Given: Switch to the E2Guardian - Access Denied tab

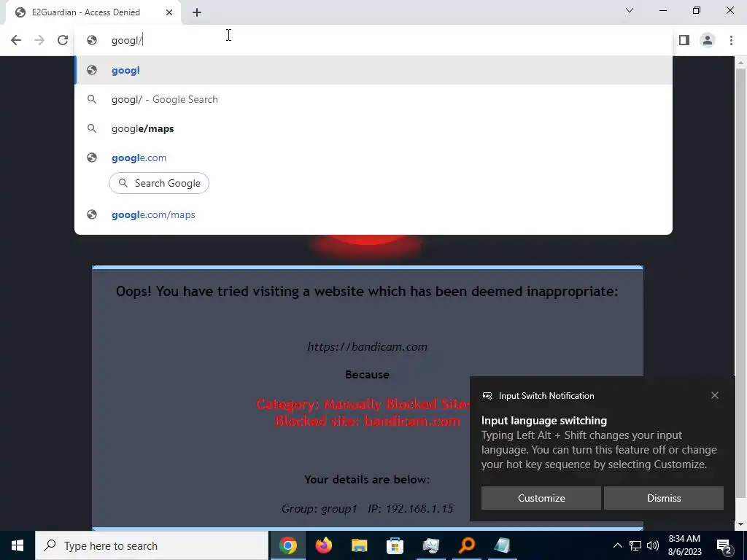Looking at the screenshot, I should click(x=94, y=12).
